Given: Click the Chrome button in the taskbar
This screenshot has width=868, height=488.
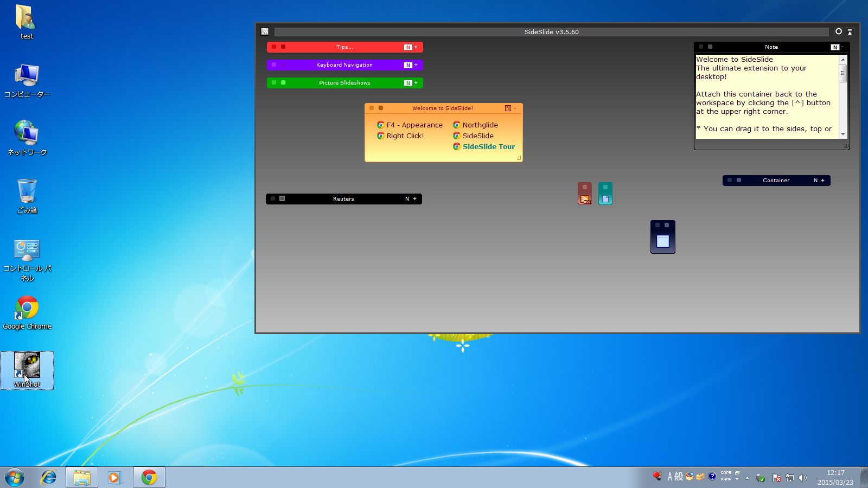Looking at the screenshot, I should (149, 477).
